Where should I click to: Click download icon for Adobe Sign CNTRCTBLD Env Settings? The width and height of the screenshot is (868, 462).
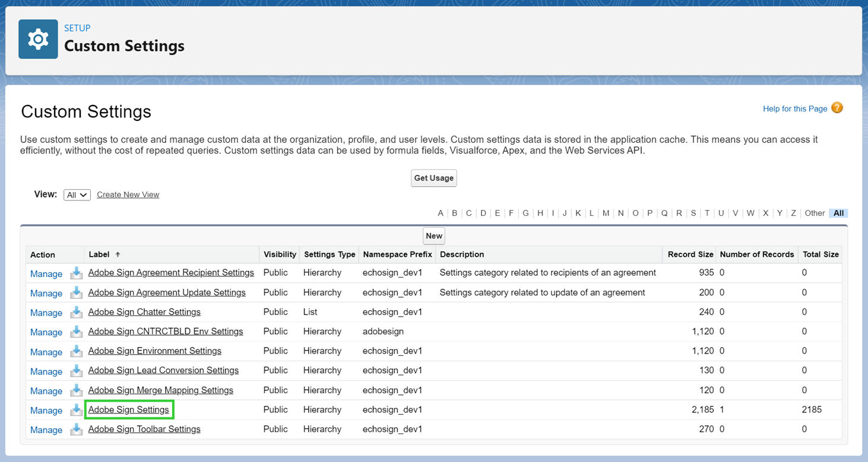pyautogui.click(x=76, y=332)
